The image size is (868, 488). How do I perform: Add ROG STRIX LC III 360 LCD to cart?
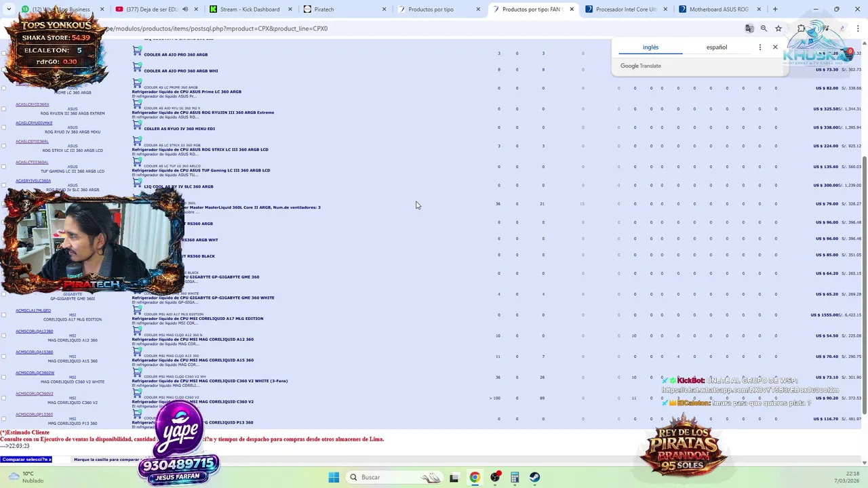click(x=137, y=141)
